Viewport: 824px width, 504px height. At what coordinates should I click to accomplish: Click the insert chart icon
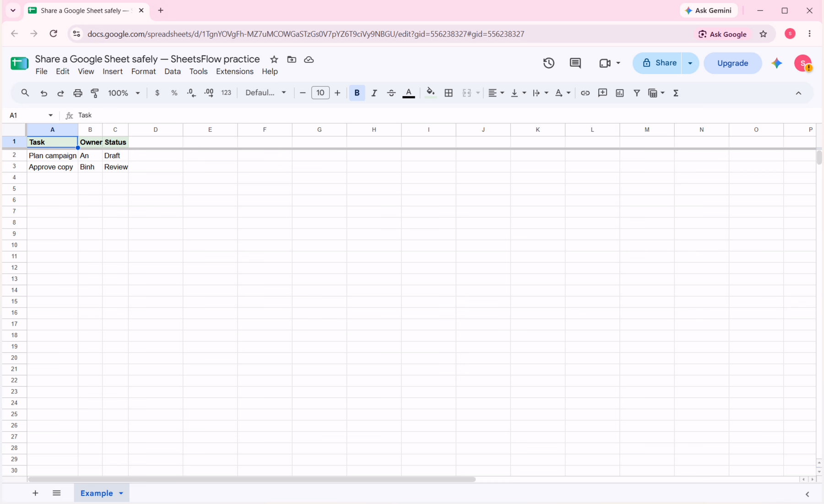pyautogui.click(x=620, y=93)
